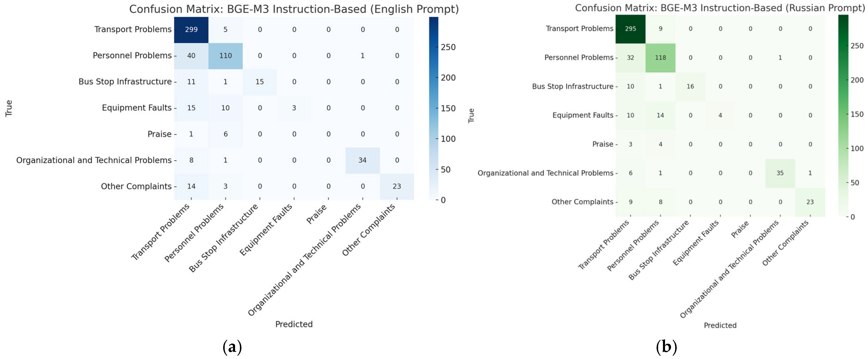This screenshot has height=359, width=868.
Task: Click the English Prompt confusion matrix title
Action: coord(294,9)
